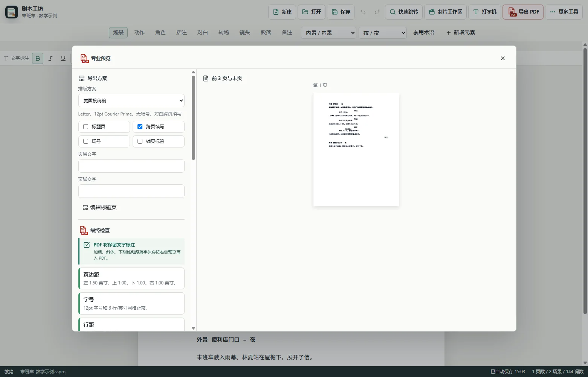Screen dimensions: 588x377
Task: Enable 打字机 typewriter mode
Action: (x=485, y=12)
